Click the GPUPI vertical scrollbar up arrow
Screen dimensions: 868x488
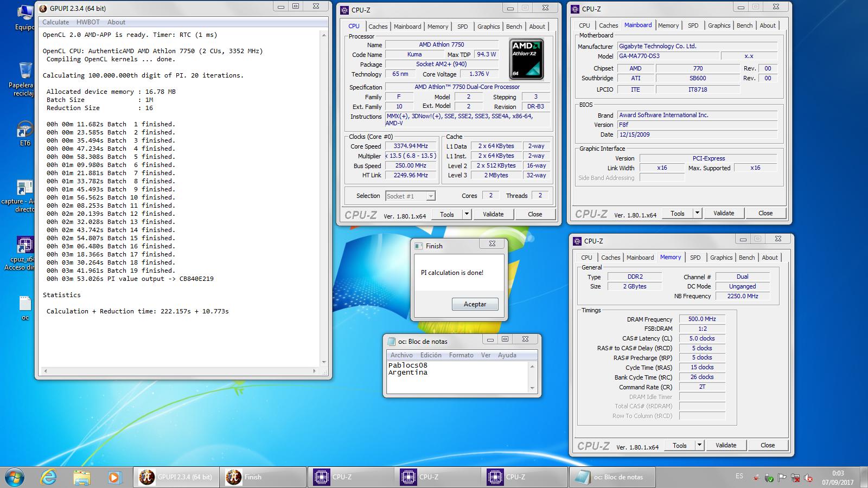(x=324, y=35)
